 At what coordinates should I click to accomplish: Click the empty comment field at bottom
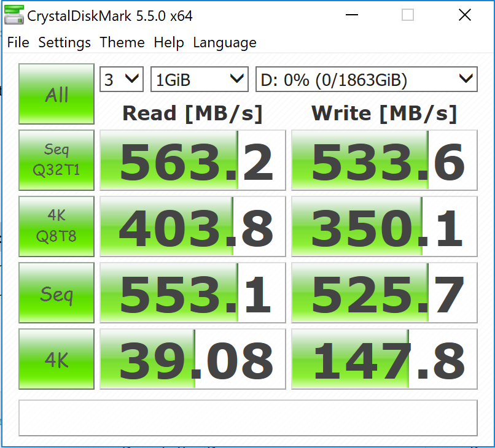248,418
